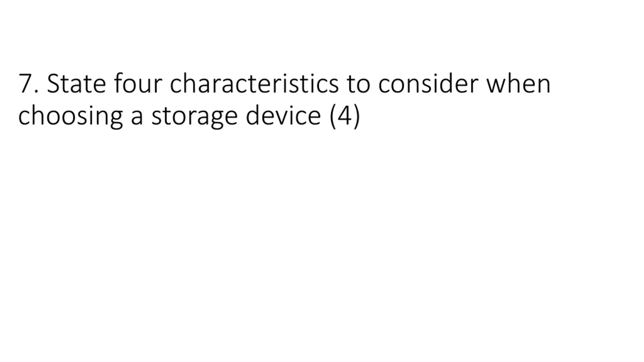Click the word "when" ending the first line
Viewport: 644px width, 362px height.
click(x=518, y=83)
